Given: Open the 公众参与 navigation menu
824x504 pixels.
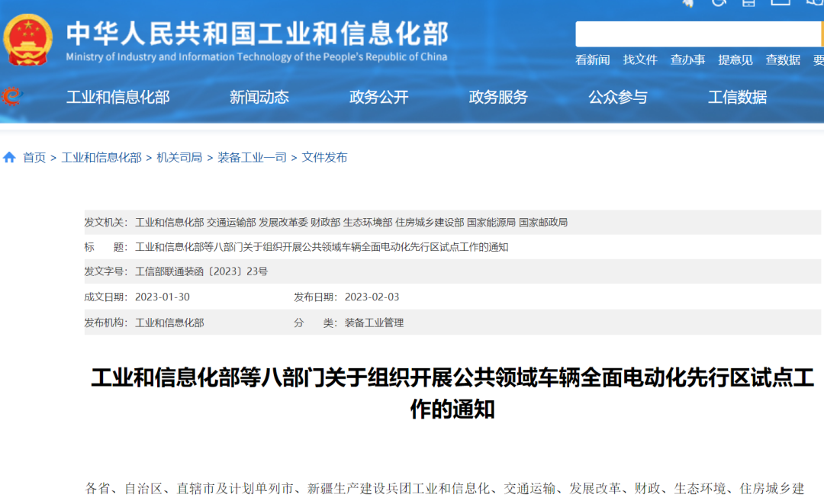Looking at the screenshot, I should point(618,97).
